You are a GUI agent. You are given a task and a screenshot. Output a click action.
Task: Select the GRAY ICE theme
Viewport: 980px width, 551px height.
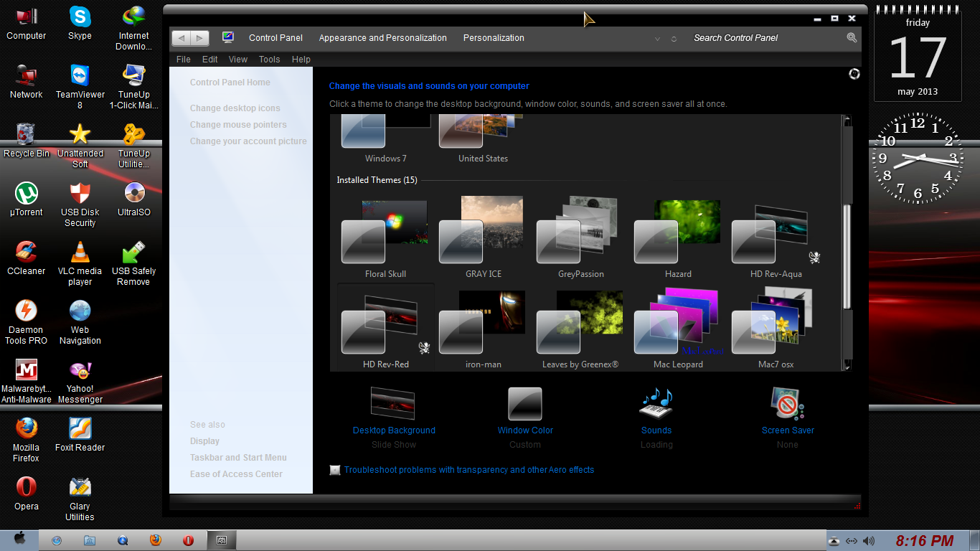click(483, 237)
